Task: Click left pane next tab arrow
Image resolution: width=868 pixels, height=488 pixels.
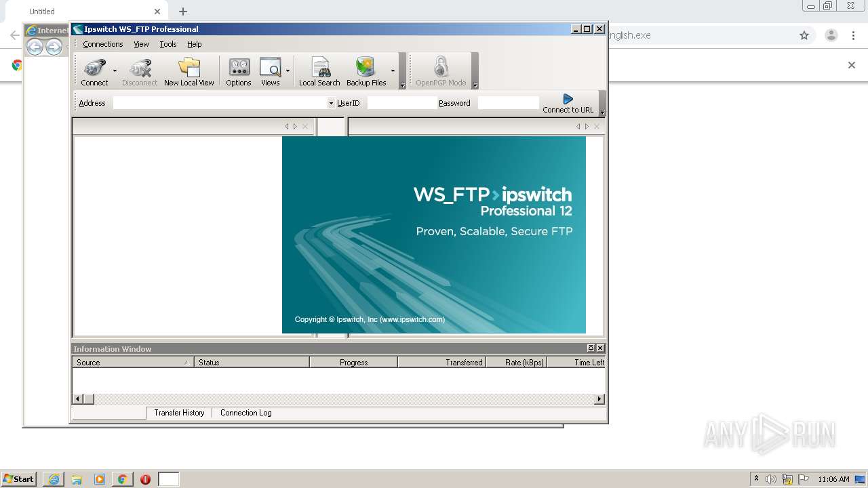Action: (x=295, y=127)
